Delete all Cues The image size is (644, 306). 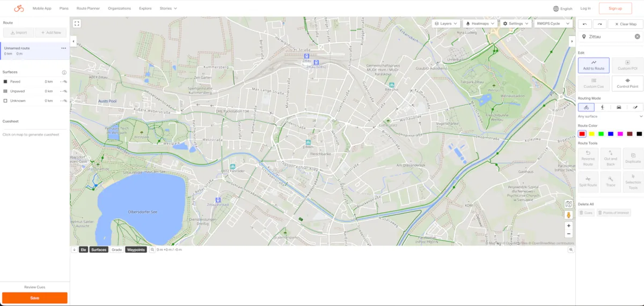click(x=587, y=213)
